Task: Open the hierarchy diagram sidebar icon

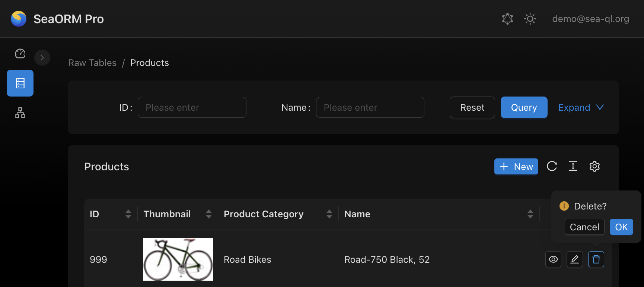Action: click(x=20, y=113)
